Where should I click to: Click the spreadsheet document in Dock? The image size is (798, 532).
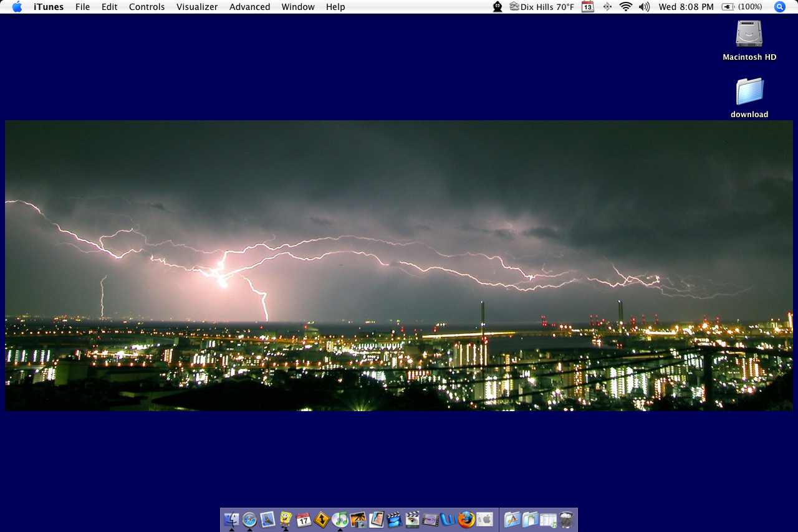548,519
